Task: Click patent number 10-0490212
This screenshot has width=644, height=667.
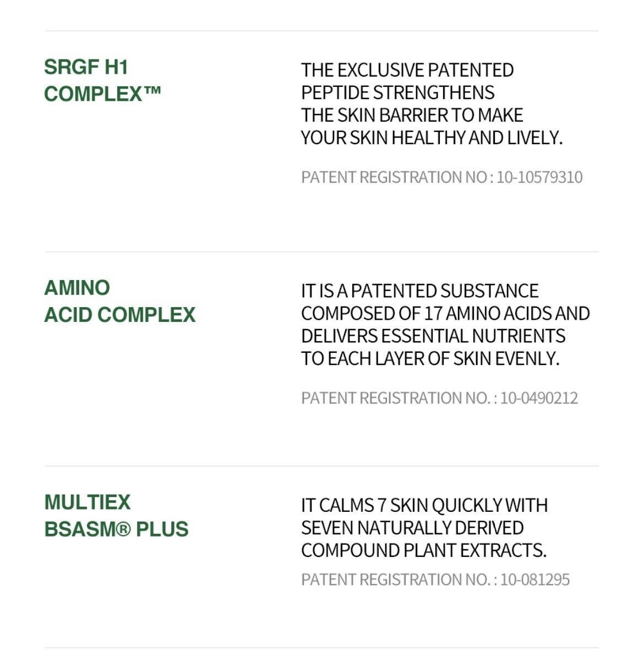Action: 539,398
